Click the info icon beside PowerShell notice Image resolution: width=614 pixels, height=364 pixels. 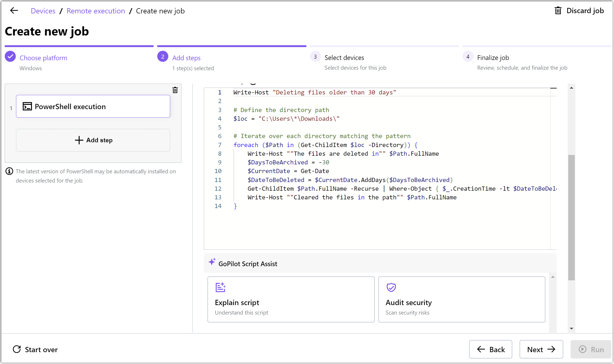pos(9,171)
